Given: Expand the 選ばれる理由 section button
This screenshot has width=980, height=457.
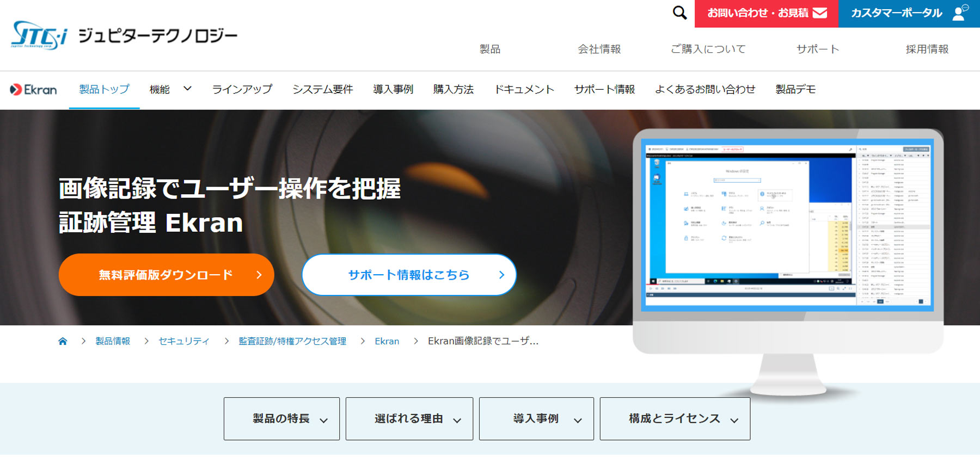Looking at the screenshot, I should tap(409, 419).
